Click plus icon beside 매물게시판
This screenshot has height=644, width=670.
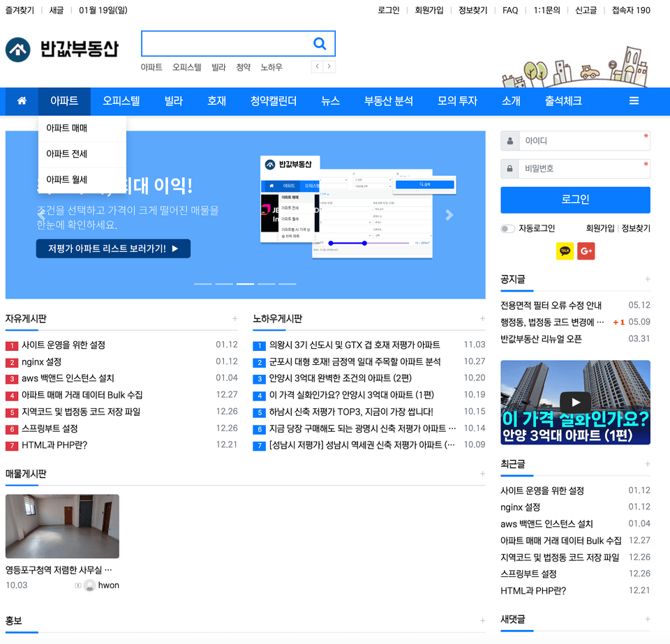click(482, 474)
